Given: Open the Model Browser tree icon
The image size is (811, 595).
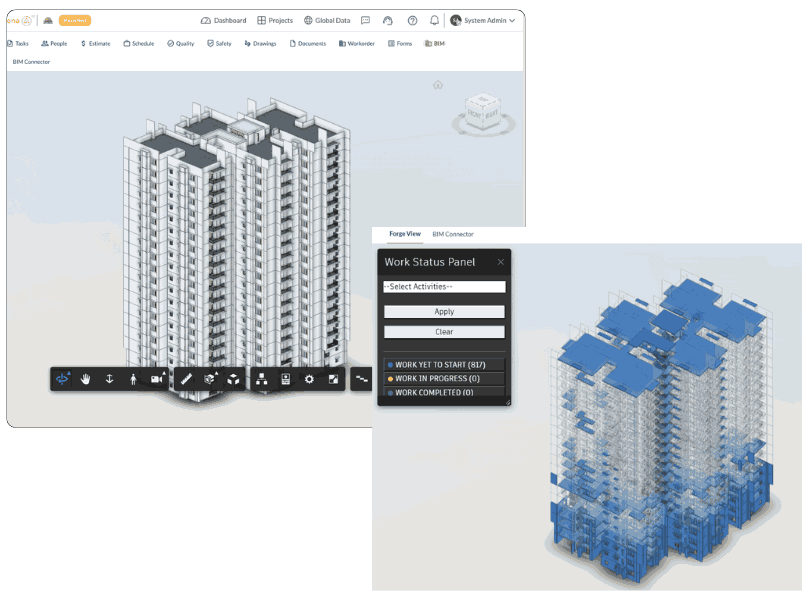Looking at the screenshot, I should point(261,380).
